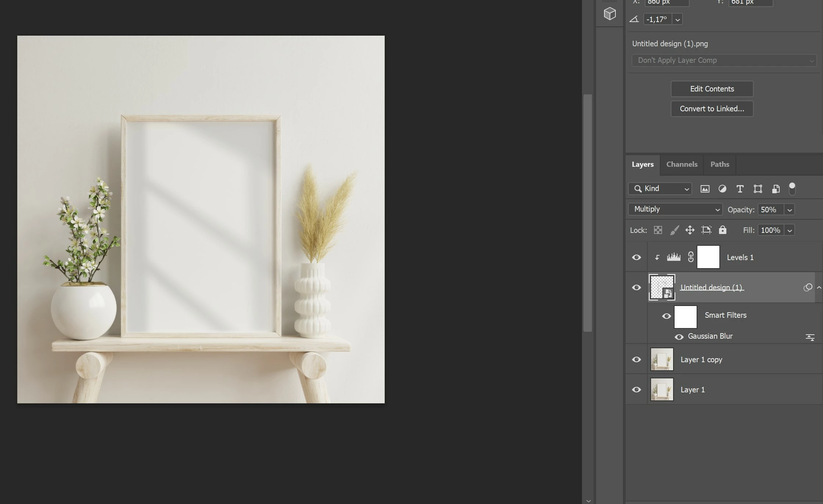This screenshot has height=504, width=823.
Task: Filter layers by smart object icon
Action: (x=776, y=189)
